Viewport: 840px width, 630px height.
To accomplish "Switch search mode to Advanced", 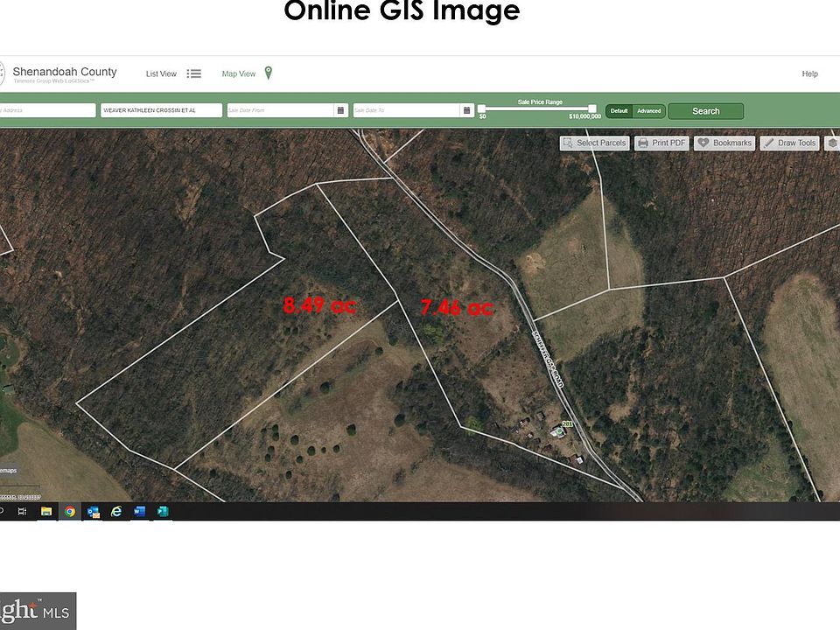I will (x=649, y=111).
